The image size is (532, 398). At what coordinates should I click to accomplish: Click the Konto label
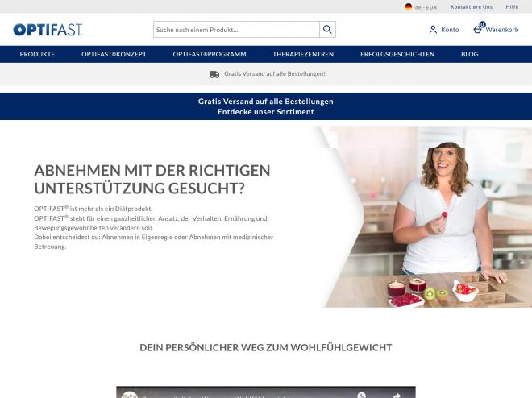[x=450, y=30]
